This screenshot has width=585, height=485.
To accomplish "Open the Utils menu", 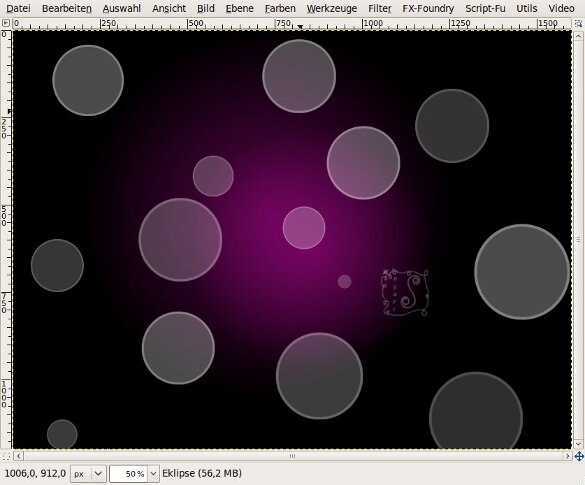I will tap(526, 8).
